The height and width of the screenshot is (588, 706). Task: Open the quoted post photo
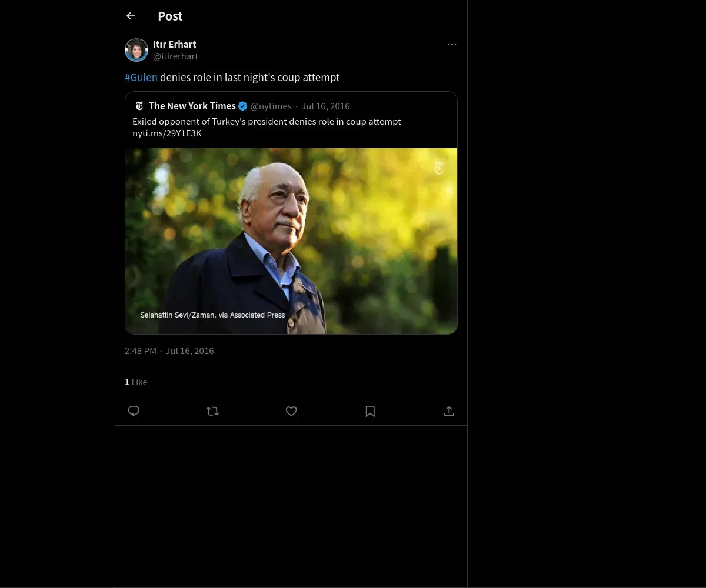click(x=291, y=241)
